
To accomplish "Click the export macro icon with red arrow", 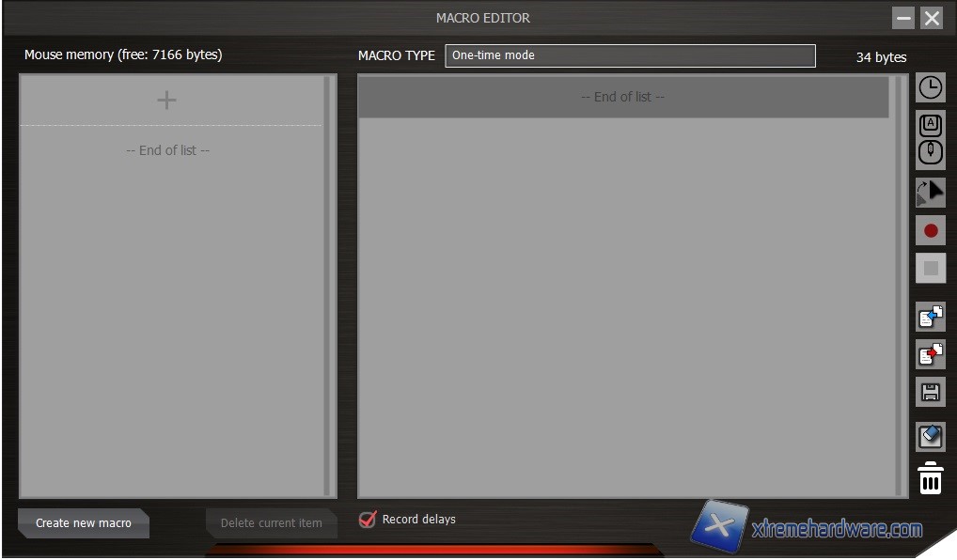I will point(930,354).
